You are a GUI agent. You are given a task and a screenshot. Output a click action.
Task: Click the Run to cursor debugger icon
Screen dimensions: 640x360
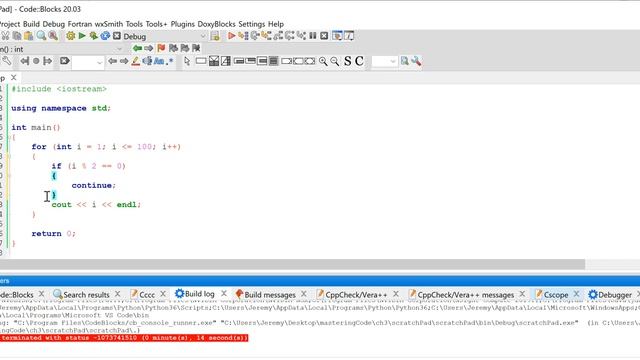click(243, 36)
